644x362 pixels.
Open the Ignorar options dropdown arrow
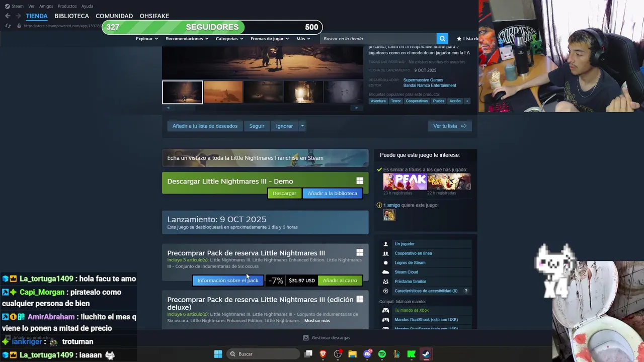click(x=302, y=126)
